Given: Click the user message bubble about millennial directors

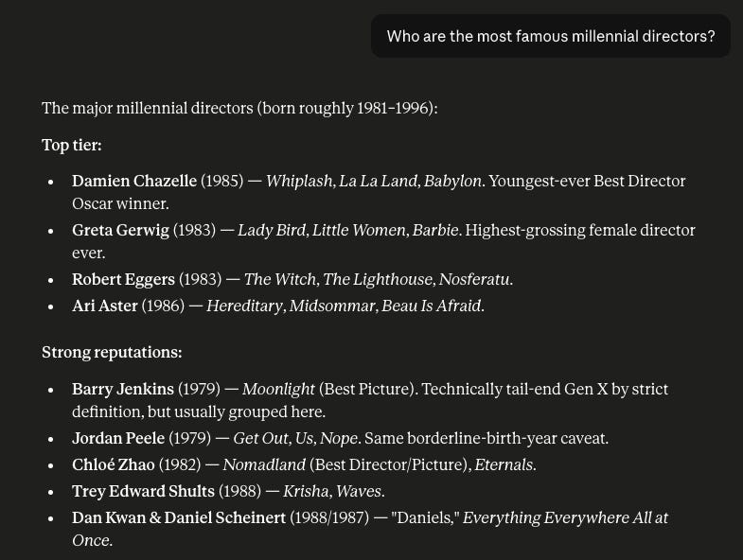Looking at the screenshot, I should point(551,36).
